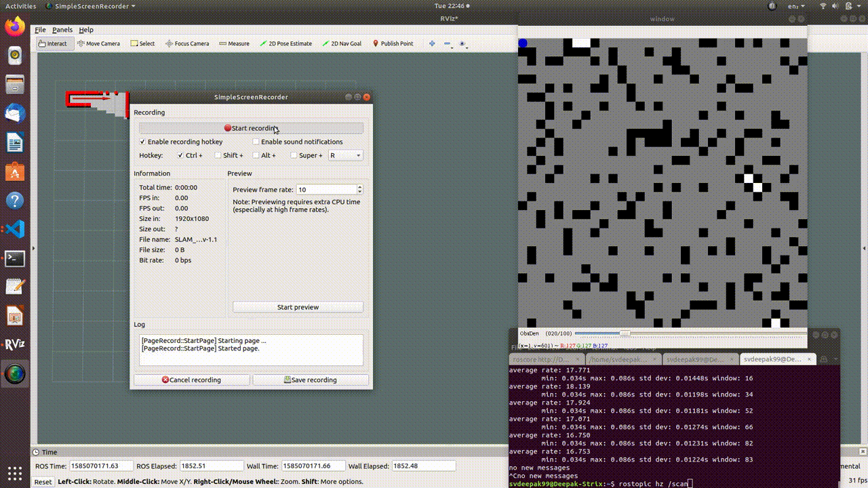Click Cancel recording button

pyautogui.click(x=191, y=380)
